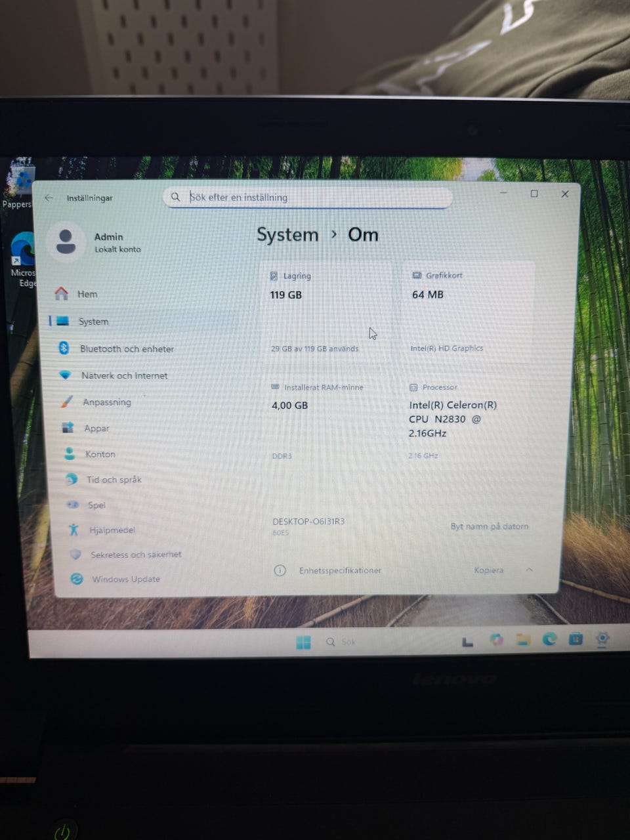The height and width of the screenshot is (840, 630).
Task: Click the search magnifier icon in Settings
Action: click(175, 197)
